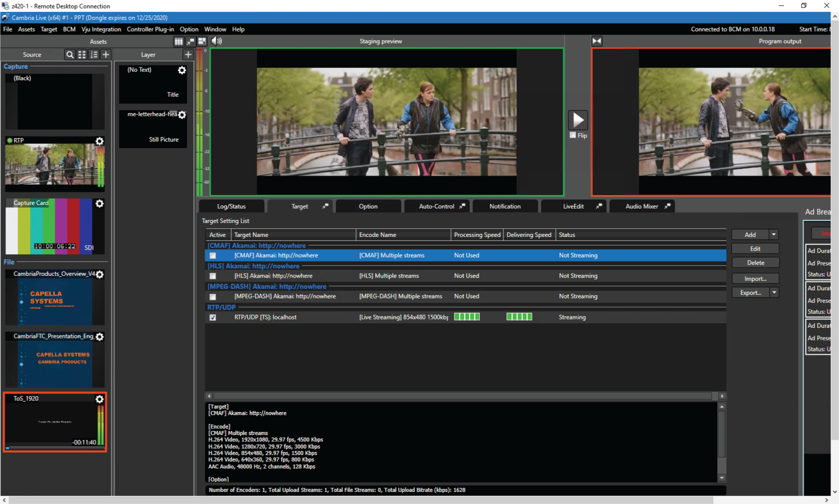
Task: Add a new source with plus icon
Action: point(106,55)
